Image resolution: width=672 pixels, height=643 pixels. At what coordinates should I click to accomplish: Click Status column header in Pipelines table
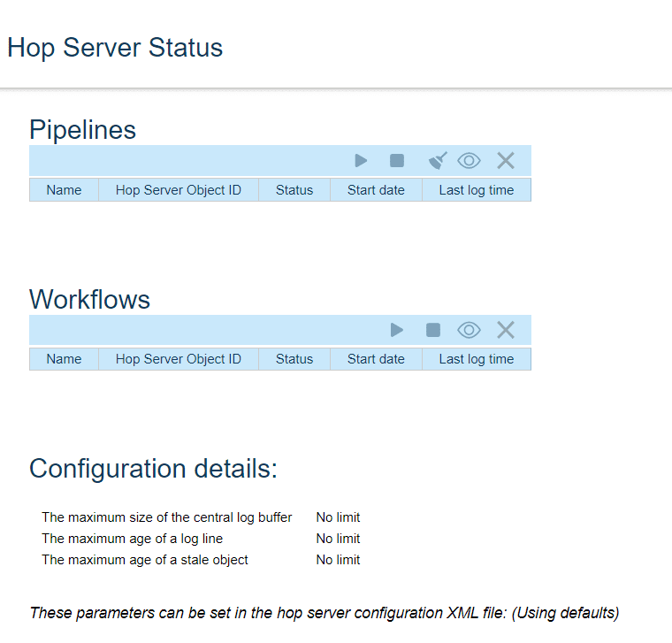point(294,190)
